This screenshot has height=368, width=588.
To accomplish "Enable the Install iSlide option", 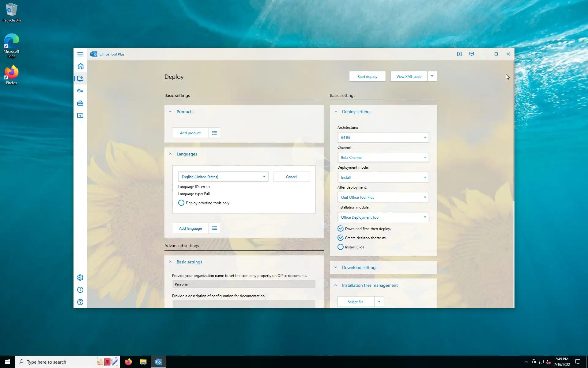I will [x=341, y=247].
